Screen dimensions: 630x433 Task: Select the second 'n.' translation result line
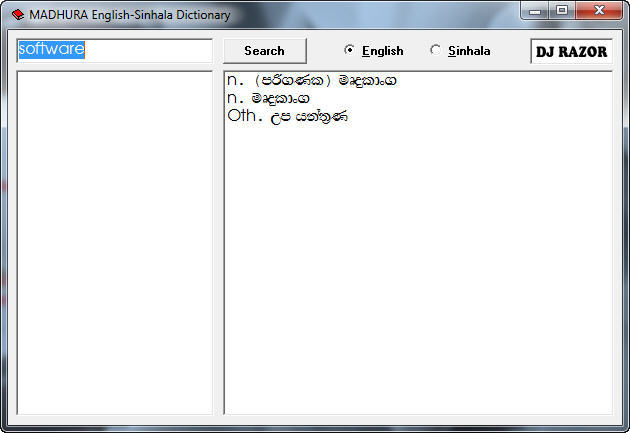click(x=269, y=98)
